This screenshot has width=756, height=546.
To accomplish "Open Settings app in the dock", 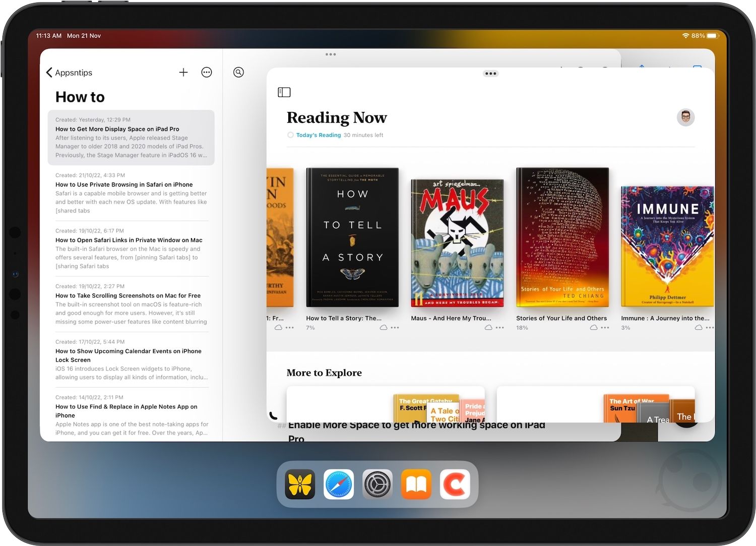I will (x=377, y=484).
